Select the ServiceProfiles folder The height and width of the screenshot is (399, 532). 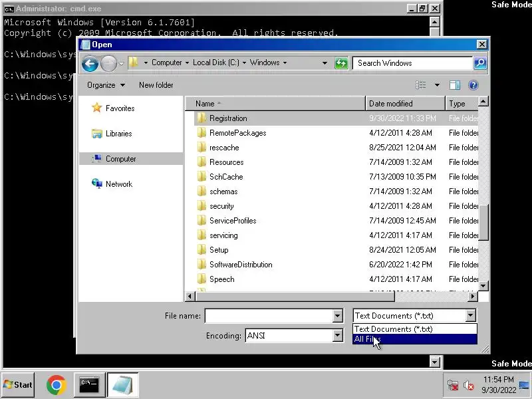point(336,220)
